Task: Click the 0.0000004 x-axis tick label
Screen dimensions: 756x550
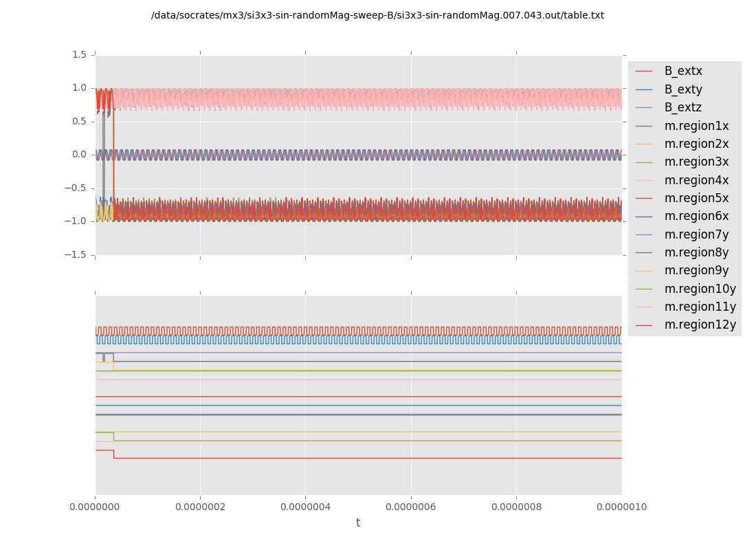Action: [x=306, y=507]
